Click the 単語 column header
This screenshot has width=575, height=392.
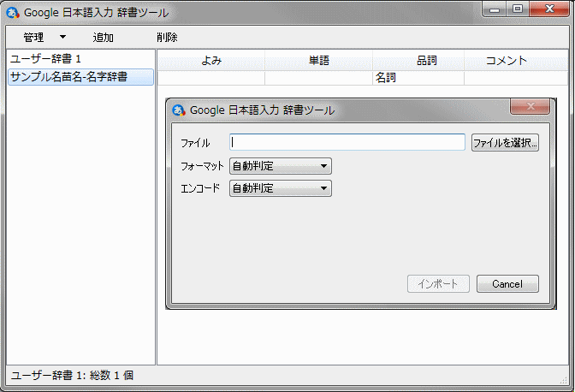click(x=318, y=60)
